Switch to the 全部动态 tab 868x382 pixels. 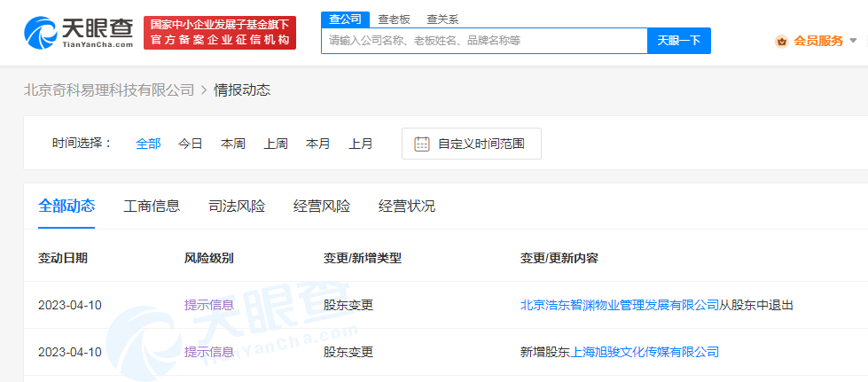(66, 206)
